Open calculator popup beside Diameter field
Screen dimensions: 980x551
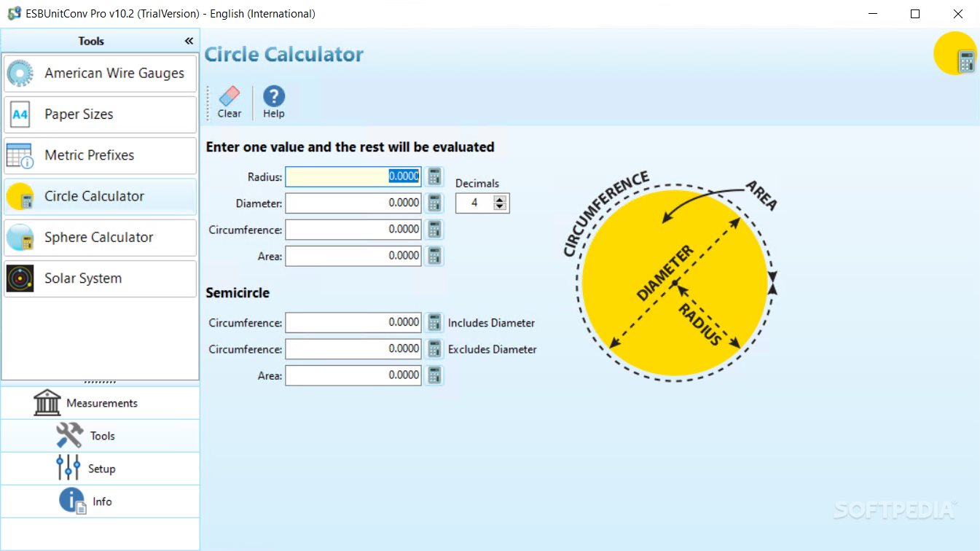[x=434, y=203]
